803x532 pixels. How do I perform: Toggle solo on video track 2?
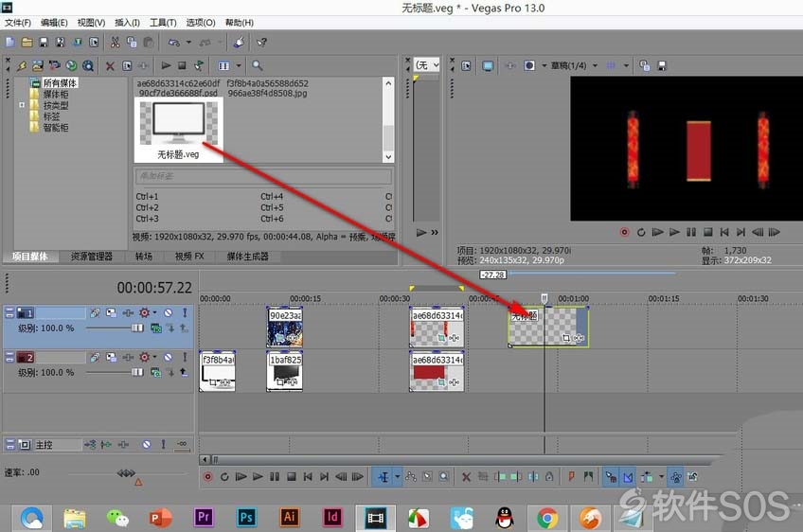tap(185, 358)
